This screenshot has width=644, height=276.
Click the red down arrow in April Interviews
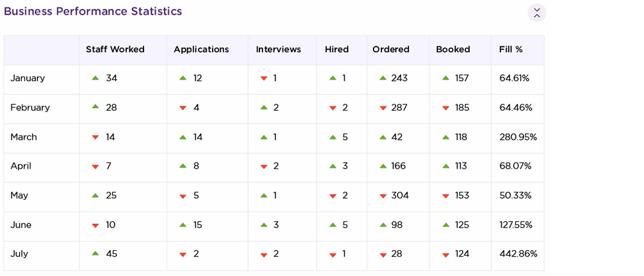(x=264, y=167)
